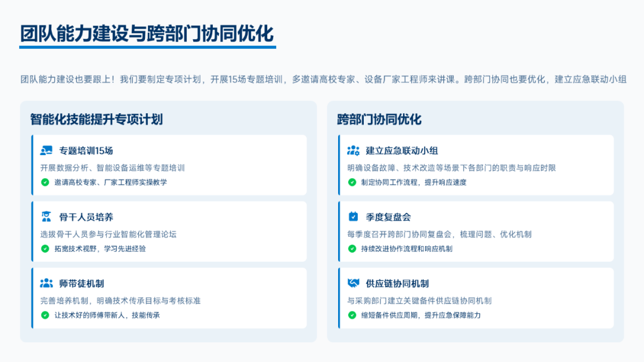Click the check mark before 缩短备件供应周期
This screenshot has height=362, width=644.
pos(352,315)
